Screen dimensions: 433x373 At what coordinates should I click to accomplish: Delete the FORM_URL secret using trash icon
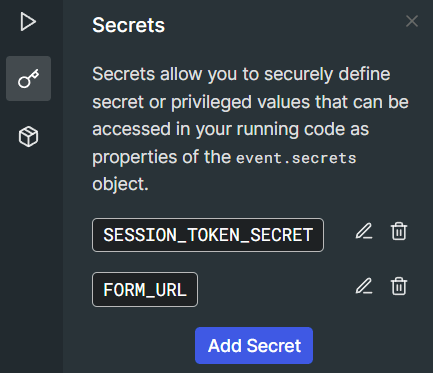pos(399,286)
